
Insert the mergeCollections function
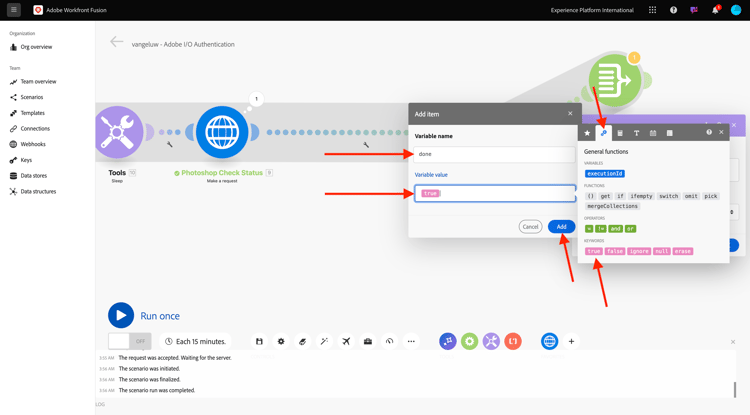pyautogui.click(x=612, y=206)
